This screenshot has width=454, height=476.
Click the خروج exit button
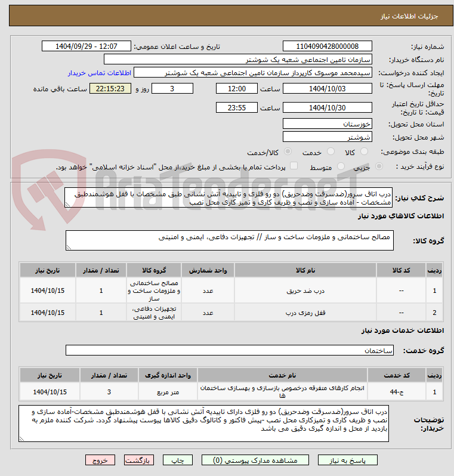(100, 460)
